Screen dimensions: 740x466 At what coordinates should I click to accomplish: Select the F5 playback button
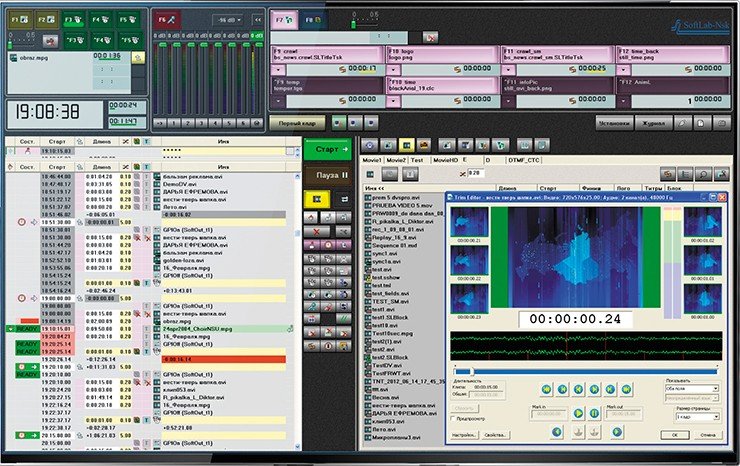129,20
